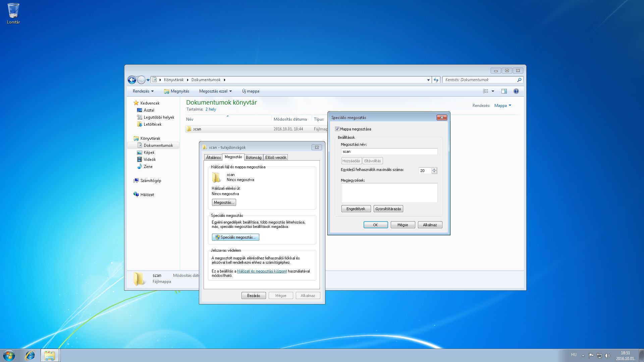Close the Speciális megosztás dialog

[442, 117]
